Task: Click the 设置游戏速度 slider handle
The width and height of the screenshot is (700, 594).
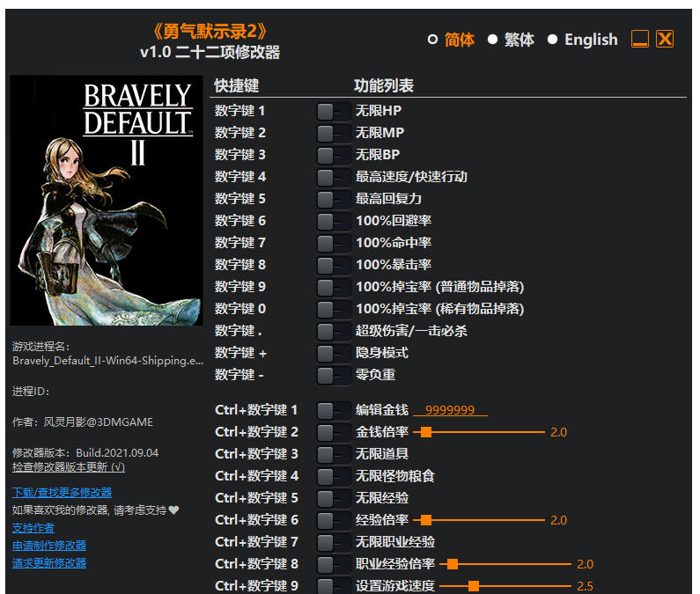Action: coord(474,586)
